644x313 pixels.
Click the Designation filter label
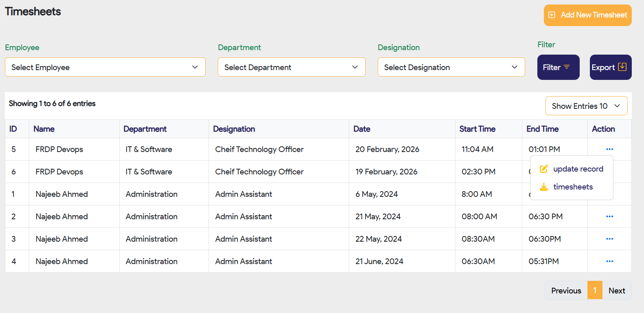point(399,47)
